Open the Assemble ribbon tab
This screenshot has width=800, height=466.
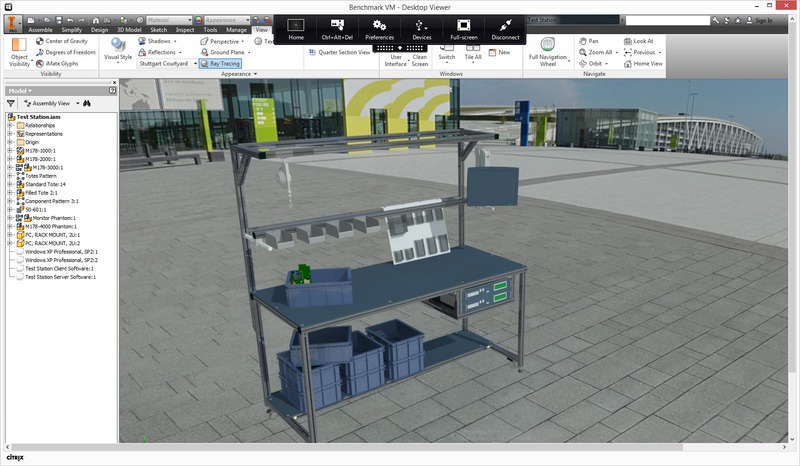(x=41, y=30)
